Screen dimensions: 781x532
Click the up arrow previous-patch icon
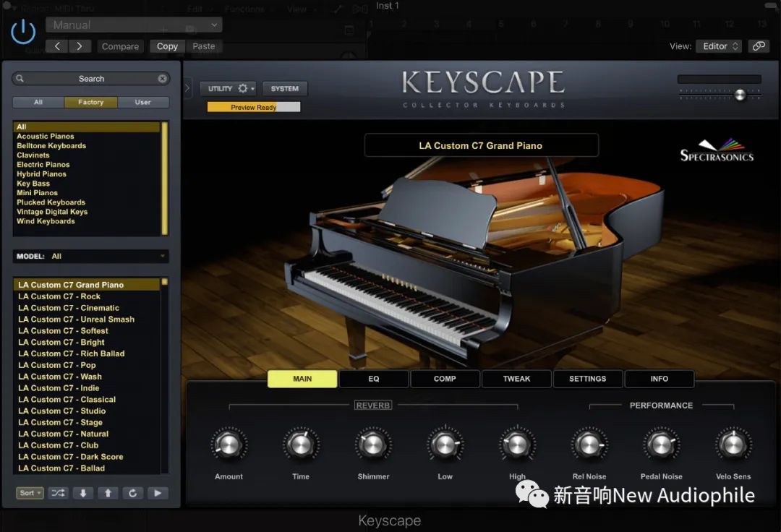[x=108, y=493]
